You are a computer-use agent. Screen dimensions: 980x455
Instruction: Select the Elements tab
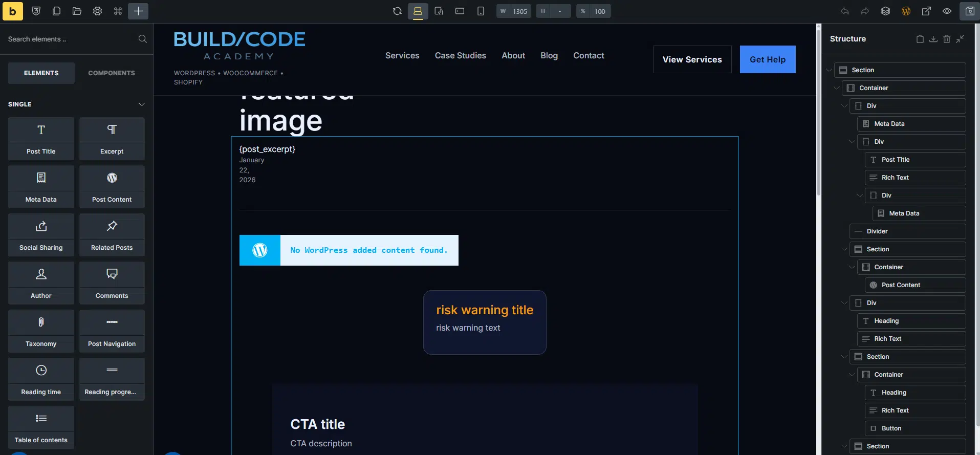point(41,73)
